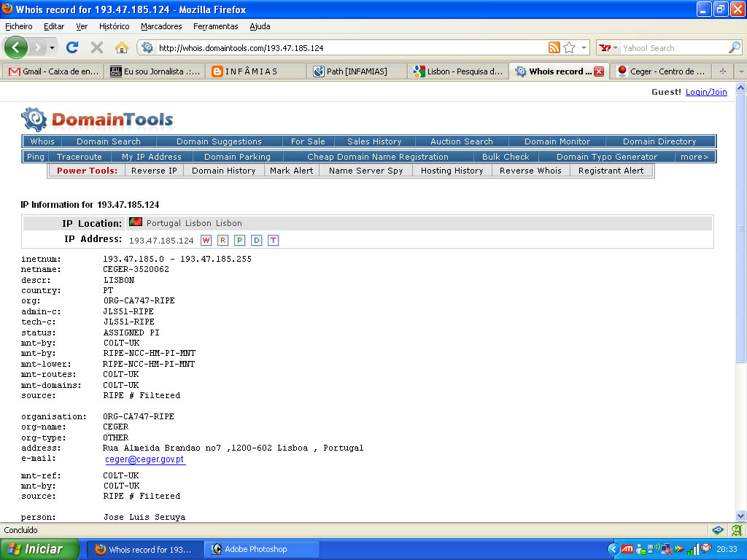Click the Forward navigation arrow
The image size is (747, 560).
[37, 47]
